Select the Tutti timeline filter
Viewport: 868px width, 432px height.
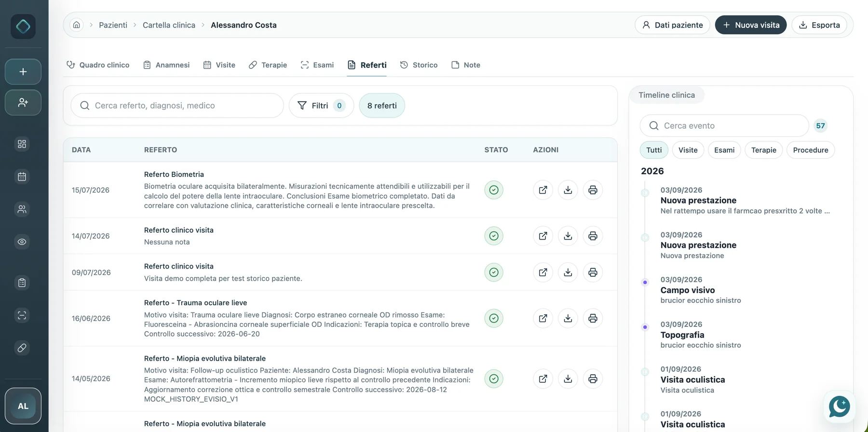click(654, 150)
